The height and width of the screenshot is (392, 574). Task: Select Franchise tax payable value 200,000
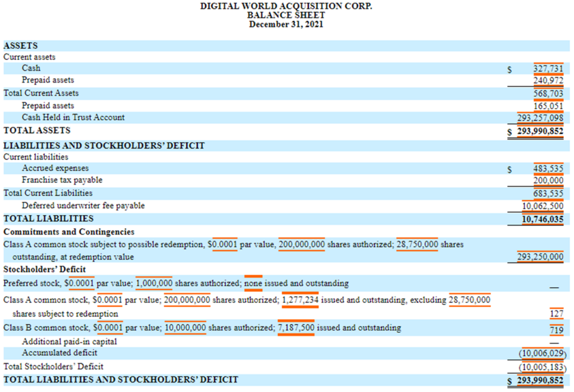pos(548,180)
